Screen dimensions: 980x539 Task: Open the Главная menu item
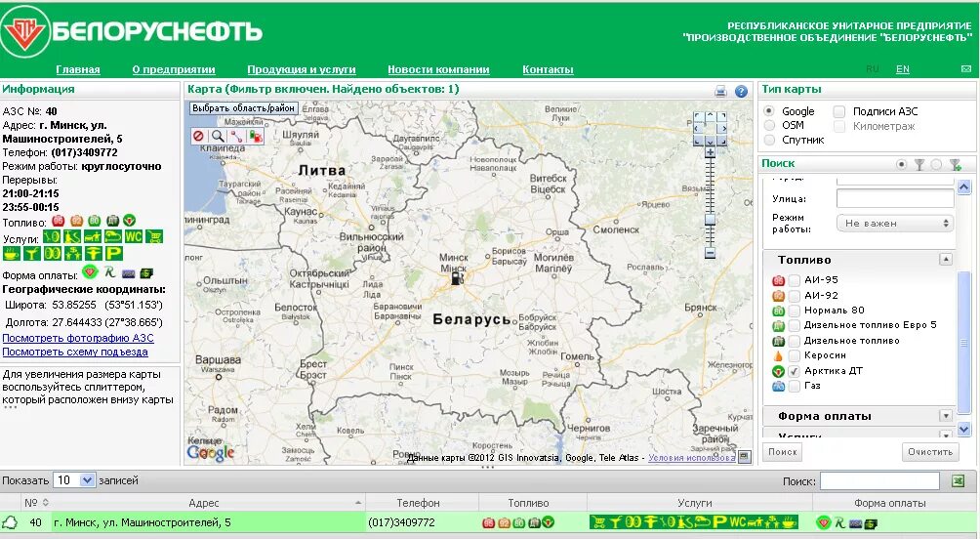(78, 69)
